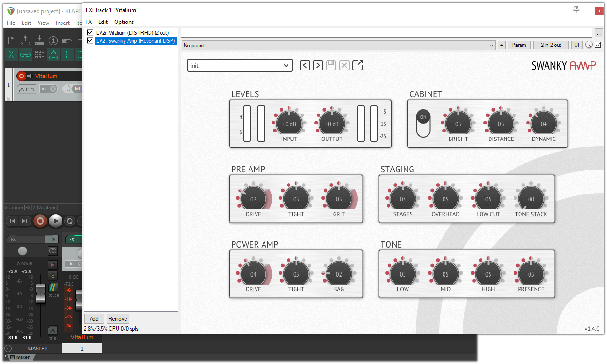Open the Insert menu in REAPER
This screenshot has height=364, width=607.
tap(62, 23)
